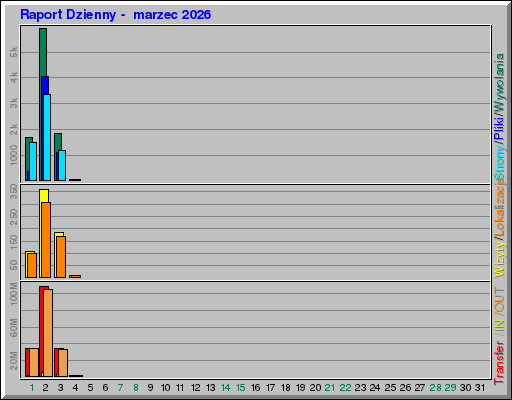
Task: Click the cyan "Strony" legend label
Action: (499, 163)
